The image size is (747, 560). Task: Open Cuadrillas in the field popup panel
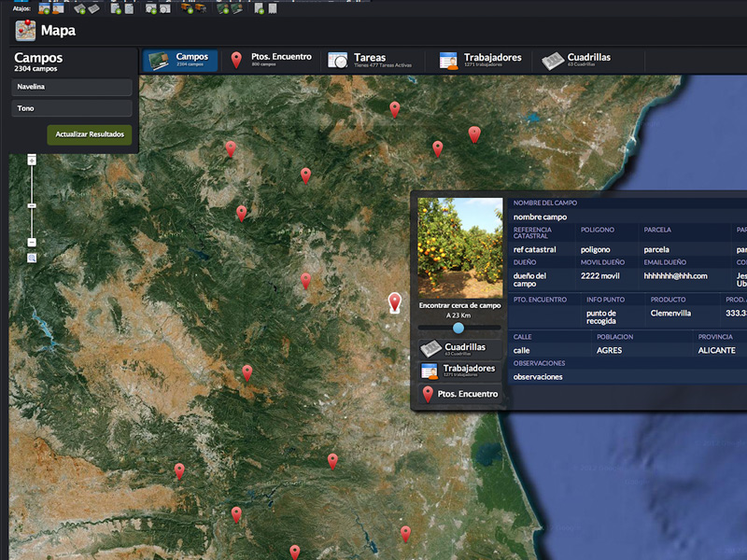tap(458, 348)
